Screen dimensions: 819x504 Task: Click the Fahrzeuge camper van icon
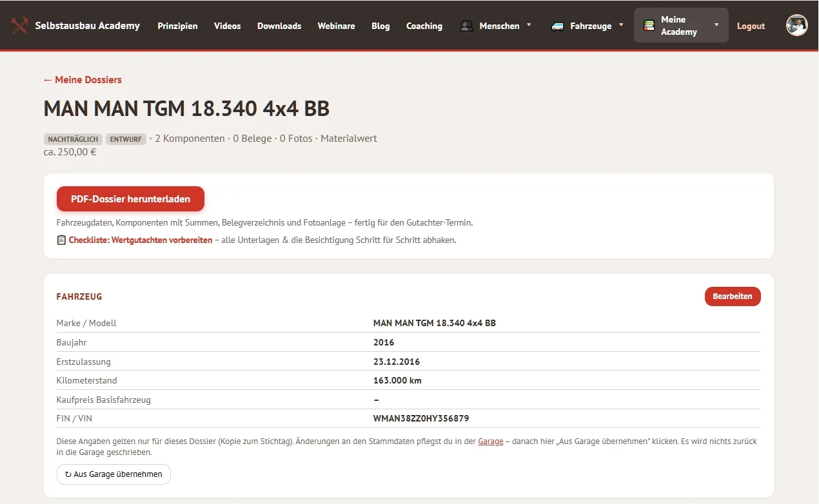(x=558, y=26)
